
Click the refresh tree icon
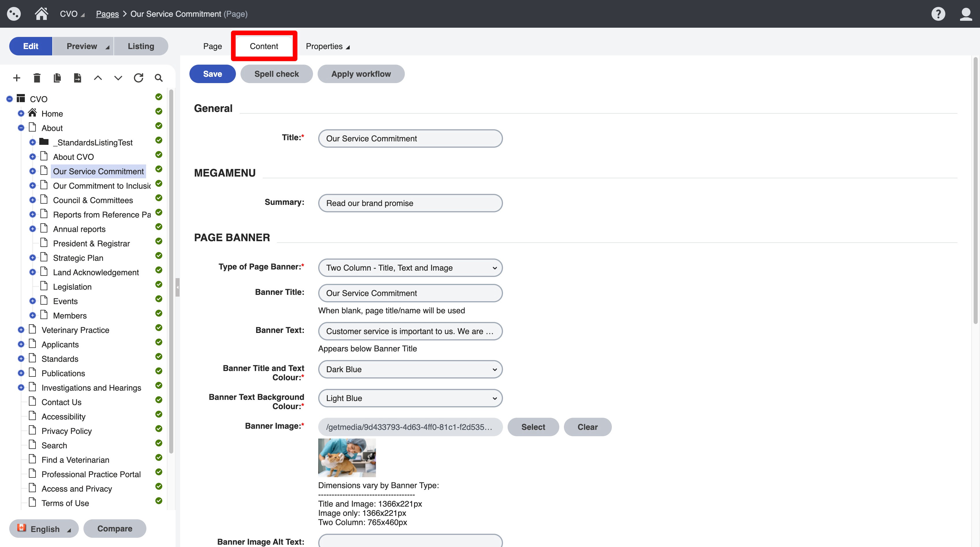[139, 78]
